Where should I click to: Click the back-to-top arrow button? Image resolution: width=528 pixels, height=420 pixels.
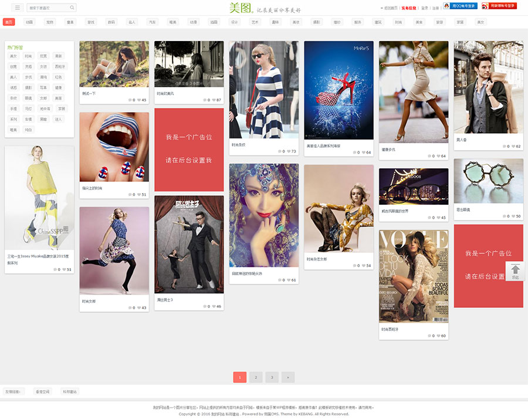coord(515,271)
